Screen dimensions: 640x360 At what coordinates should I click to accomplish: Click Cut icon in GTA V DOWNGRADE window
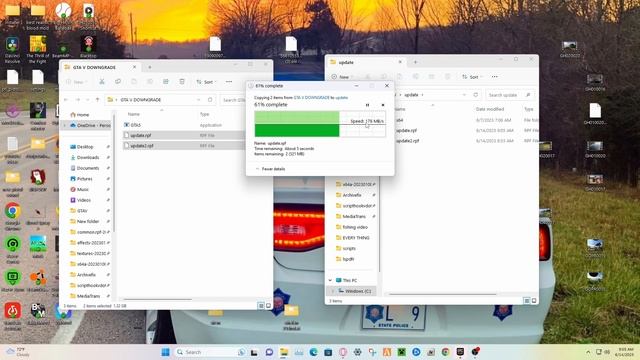(102, 82)
